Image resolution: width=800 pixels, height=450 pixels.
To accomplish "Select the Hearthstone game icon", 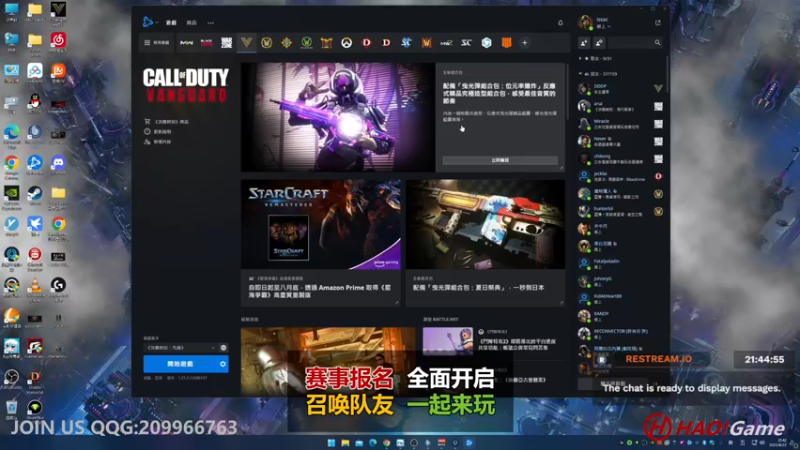I will 286,43.
